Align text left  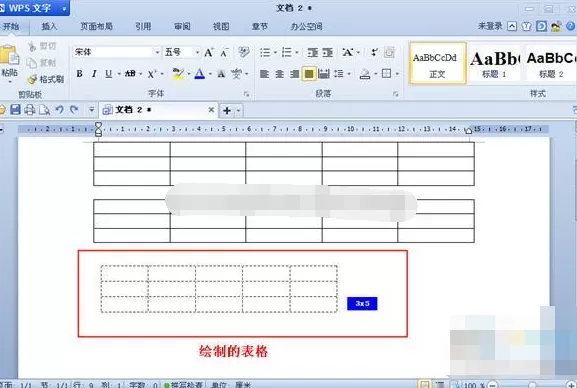click(x=264, y=74)
